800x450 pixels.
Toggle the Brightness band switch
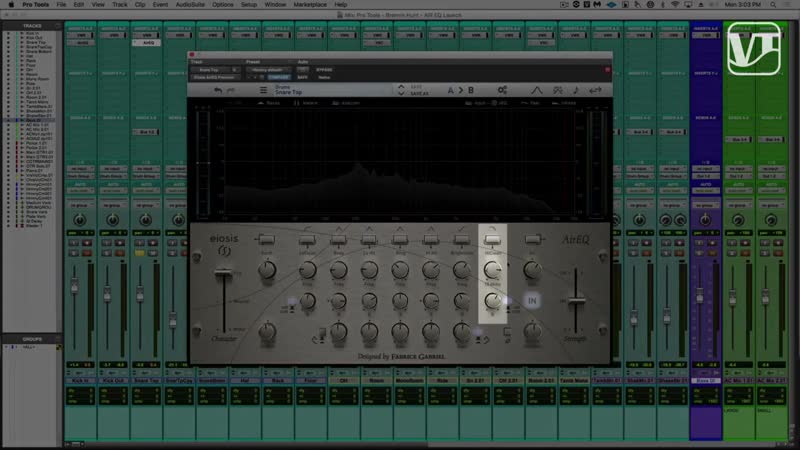click(x=462, y=239)
